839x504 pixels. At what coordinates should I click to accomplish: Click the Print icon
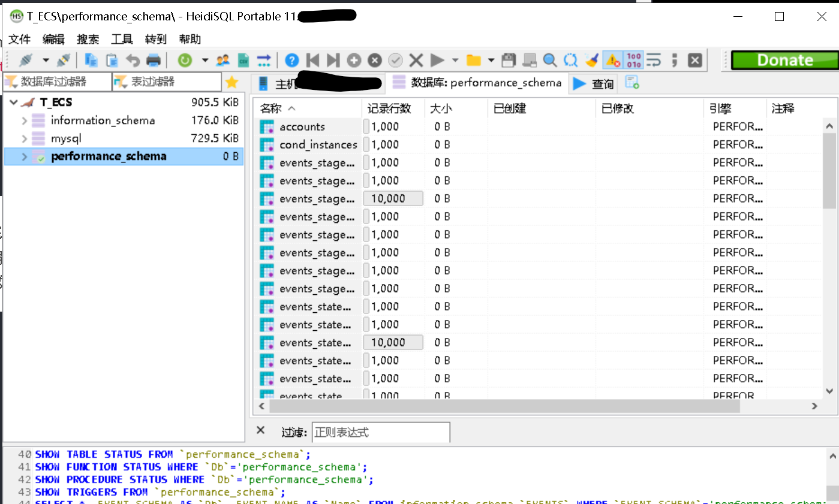pyautogui.click(x=154, y=60)
